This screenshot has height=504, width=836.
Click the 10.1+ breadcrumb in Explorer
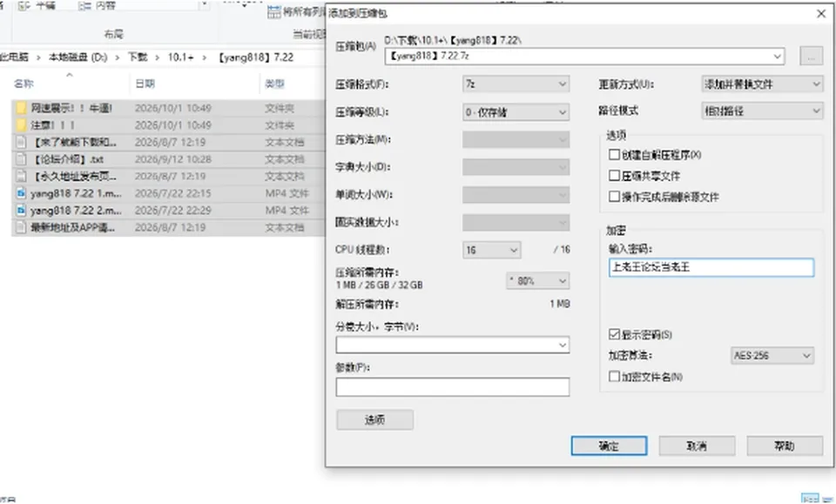(x=181, y=57)
